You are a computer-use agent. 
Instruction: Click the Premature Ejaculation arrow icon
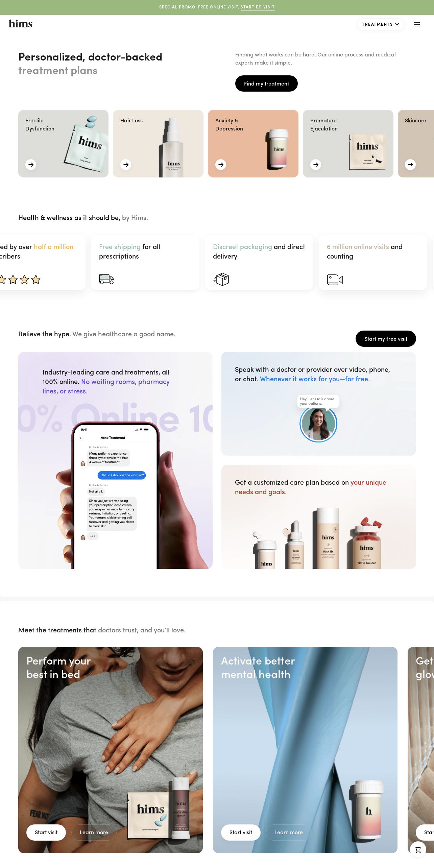coord(316,165)
